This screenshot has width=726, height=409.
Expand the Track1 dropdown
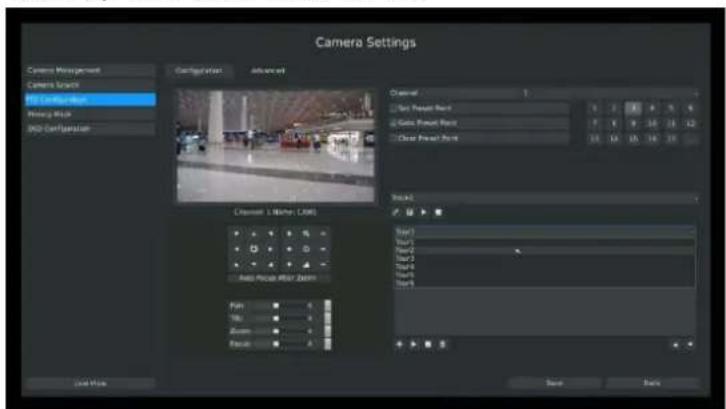(543, 198)
